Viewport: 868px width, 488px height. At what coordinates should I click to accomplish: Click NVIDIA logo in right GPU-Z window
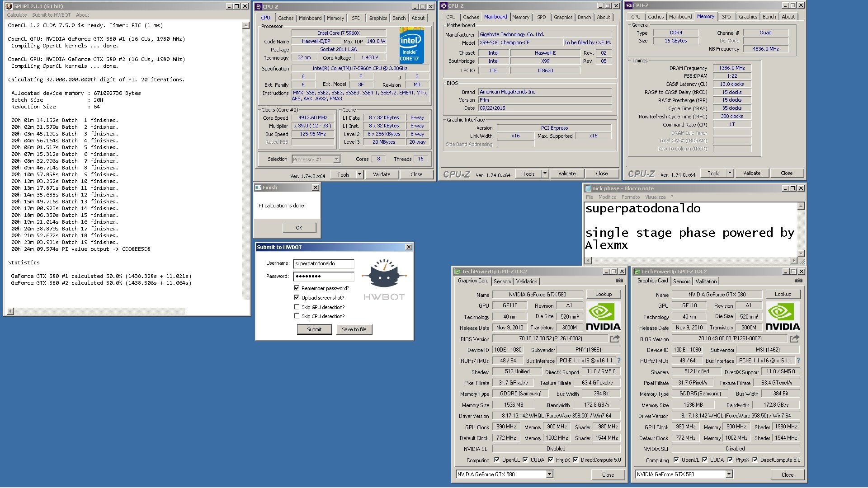(783, 316)
